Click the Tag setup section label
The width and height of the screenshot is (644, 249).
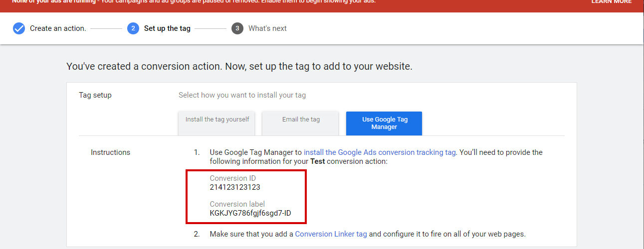[x=95, y=95]
